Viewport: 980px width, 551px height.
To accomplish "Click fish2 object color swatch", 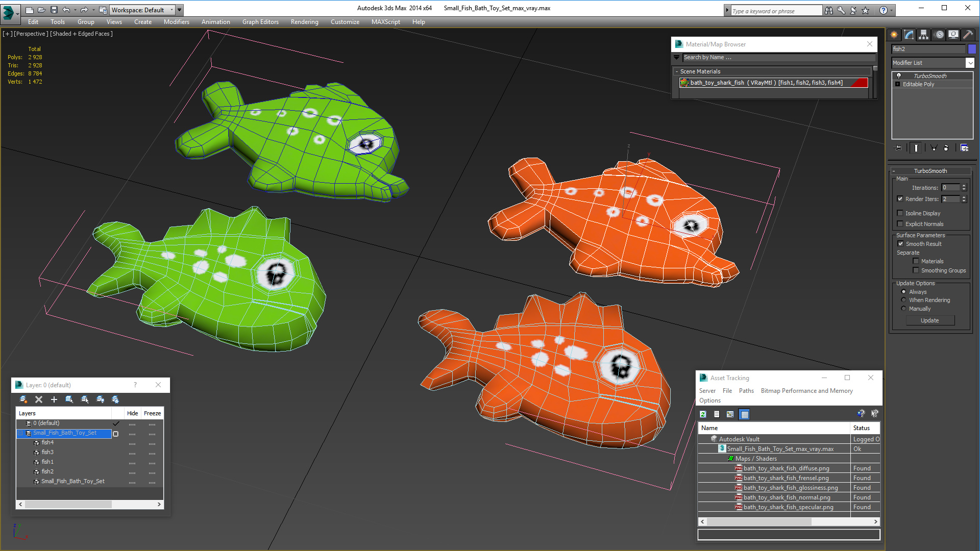I will pos(972,49).
